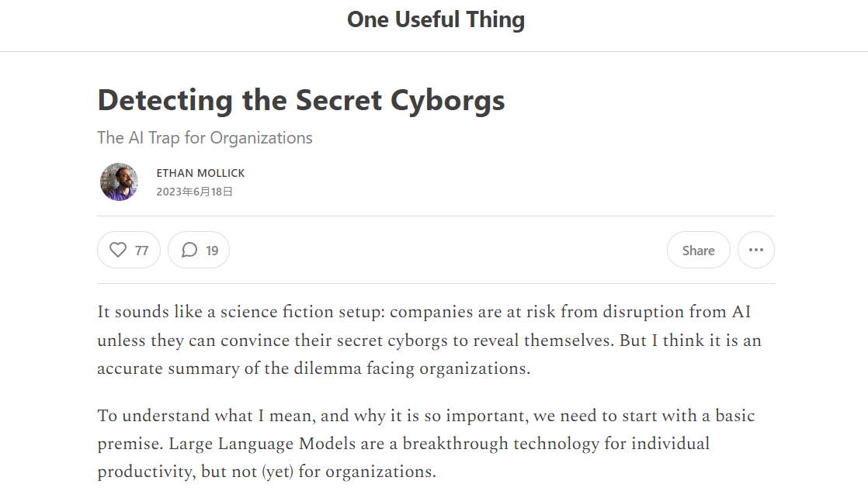Image resolution: width=868 pixels, height=491 pixels.
Task: Click the heart like icon
Action: [118, 250]
